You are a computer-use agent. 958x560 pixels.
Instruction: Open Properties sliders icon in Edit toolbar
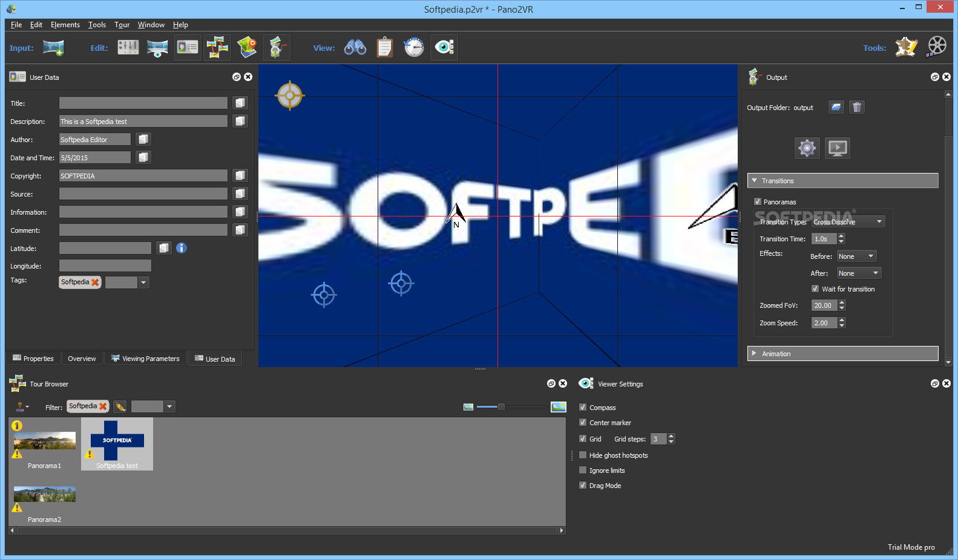tap(128, 48)
